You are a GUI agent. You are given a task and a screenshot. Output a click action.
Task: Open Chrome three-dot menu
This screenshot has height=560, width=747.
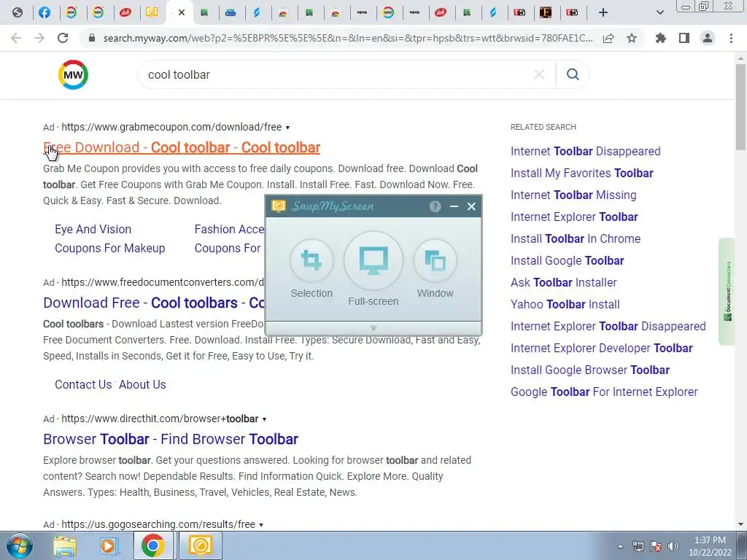731,38
